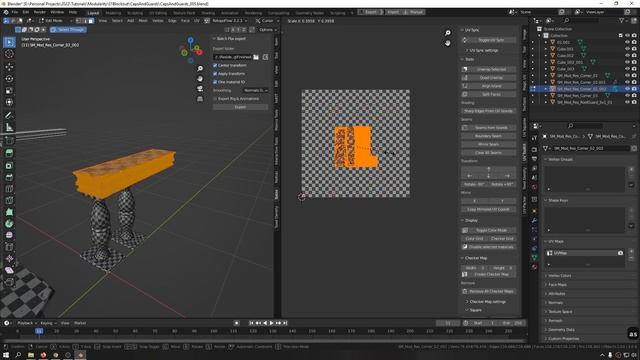The image size is (640, 360).
Task: Click the Checker Map Width field
Action: 475,268
